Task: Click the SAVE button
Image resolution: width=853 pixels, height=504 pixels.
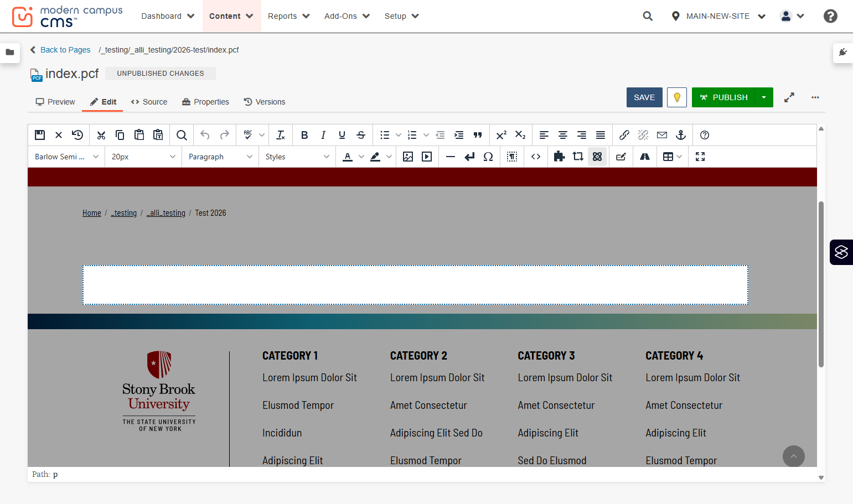Action: click(x=644, y=97)
